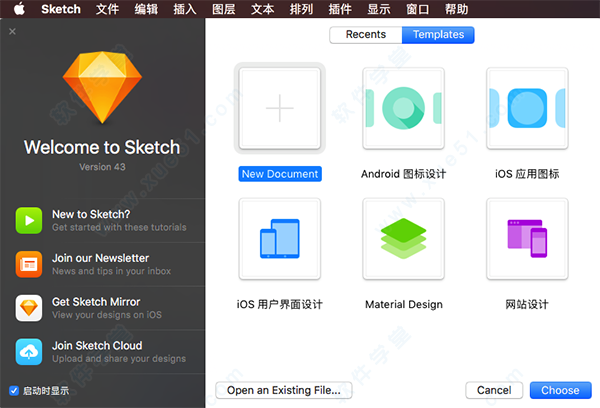Click the Sketch diamond logo
The width and height of the screenshot is (600, 408).
[x=102, y=87]
